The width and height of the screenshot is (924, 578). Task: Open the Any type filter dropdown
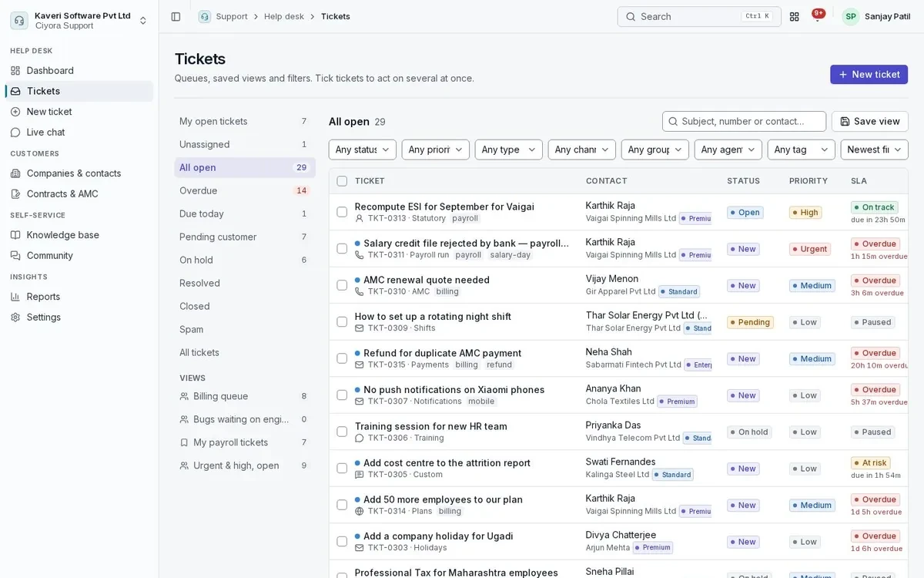pyautogui.click(x=509, y=150)
